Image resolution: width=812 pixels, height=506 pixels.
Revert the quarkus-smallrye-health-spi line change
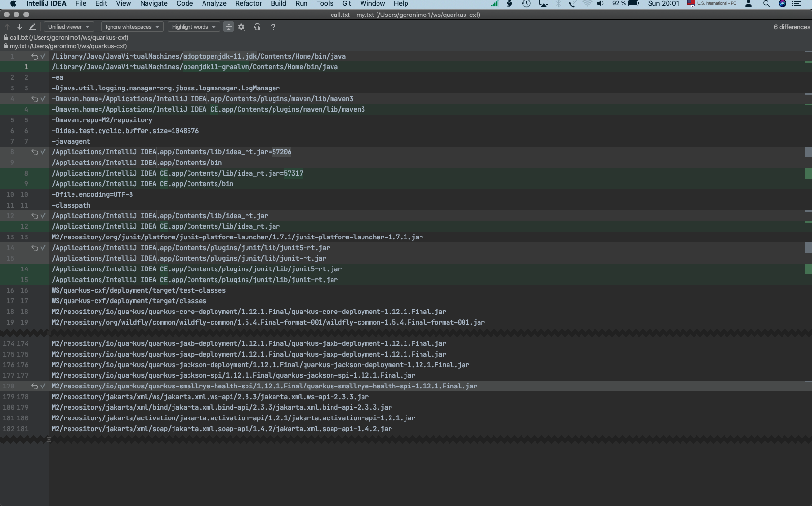(35, 386)
